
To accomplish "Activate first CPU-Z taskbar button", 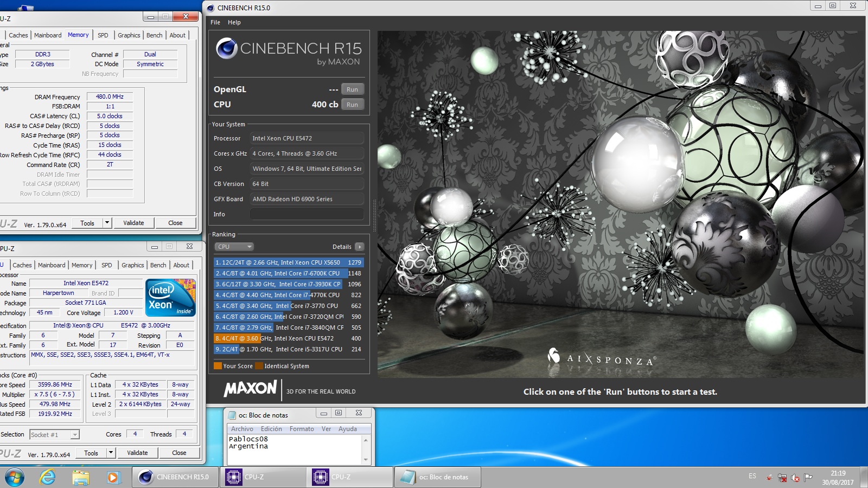I will 263,477.
